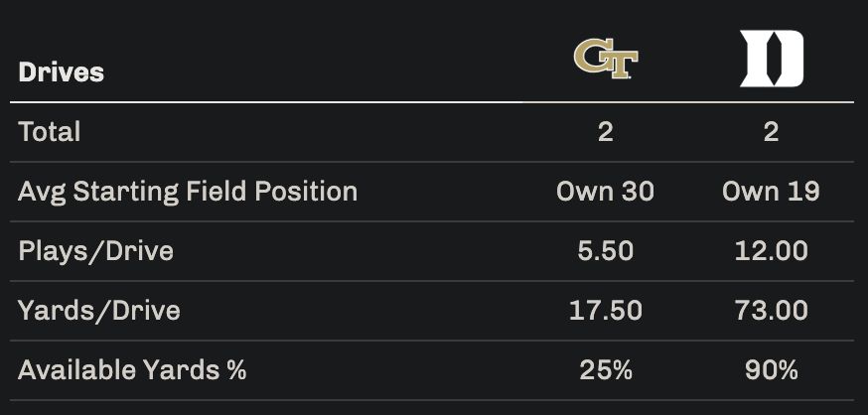
Task: Select the Drives section header
Action: [x=61, y=72]
